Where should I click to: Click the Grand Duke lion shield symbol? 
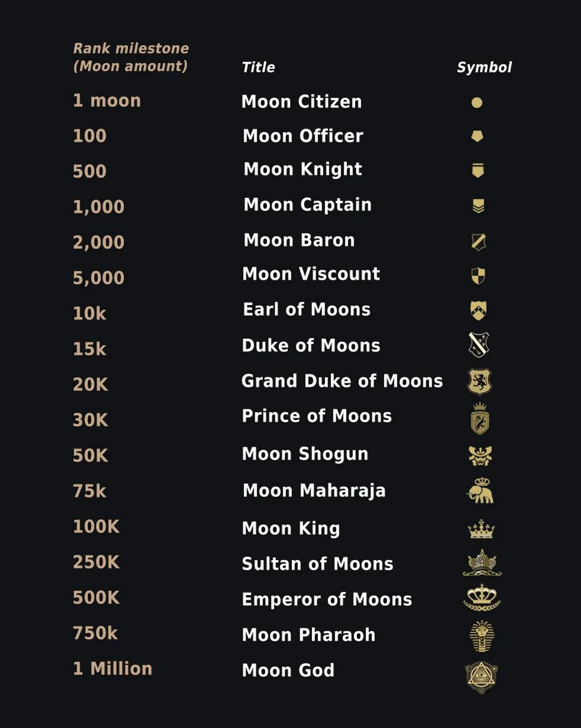[x=480, y=381]
